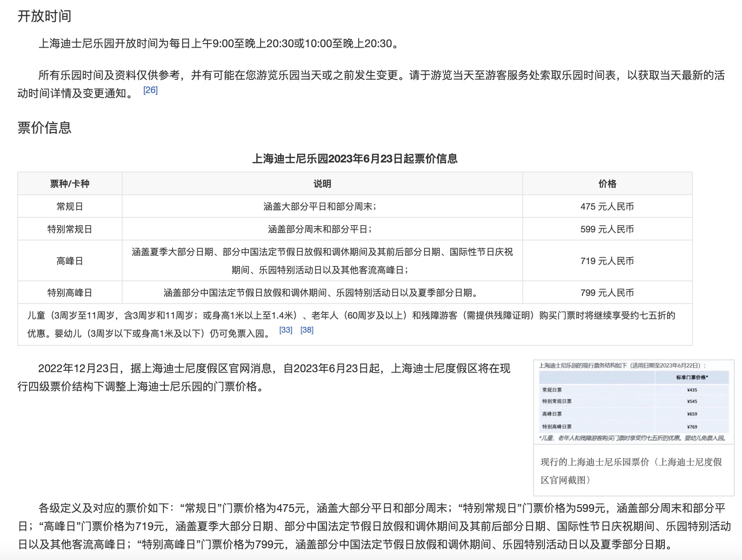Select the 高峰日 ticket type cell
Viewport: 742px width, 560px height.
[70, 261]
